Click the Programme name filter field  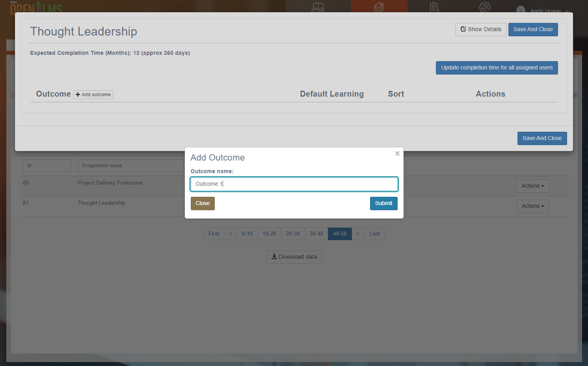click(x=131, y=166)
